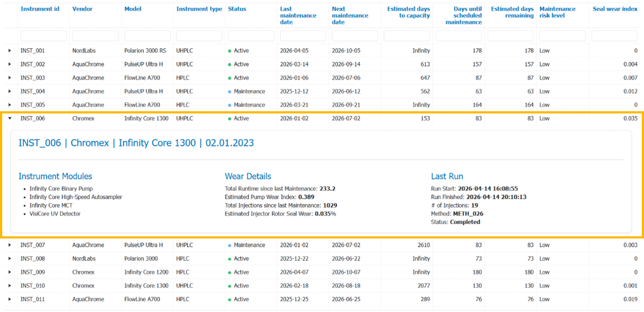Sort by Status column header
Viewport: 644px width, 312px height.
[x=237, y=9]
